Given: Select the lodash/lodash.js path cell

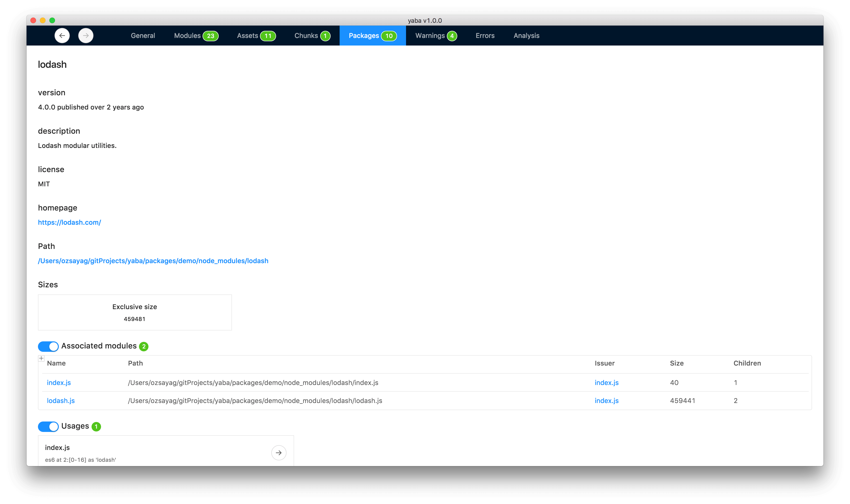Looking at the screenshot, I should click(x=255, y=401).
